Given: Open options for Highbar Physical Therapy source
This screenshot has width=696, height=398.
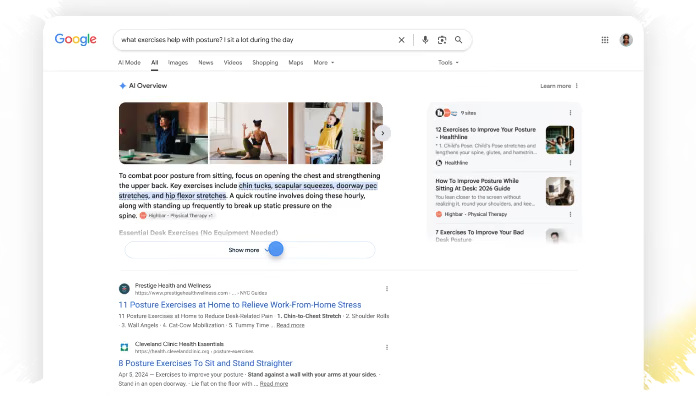Looking at the screenshot, I should (x=570, y=214).
